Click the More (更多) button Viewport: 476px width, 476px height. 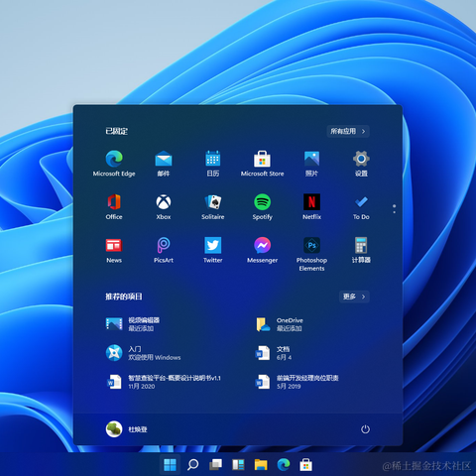(x=354, y=297)
